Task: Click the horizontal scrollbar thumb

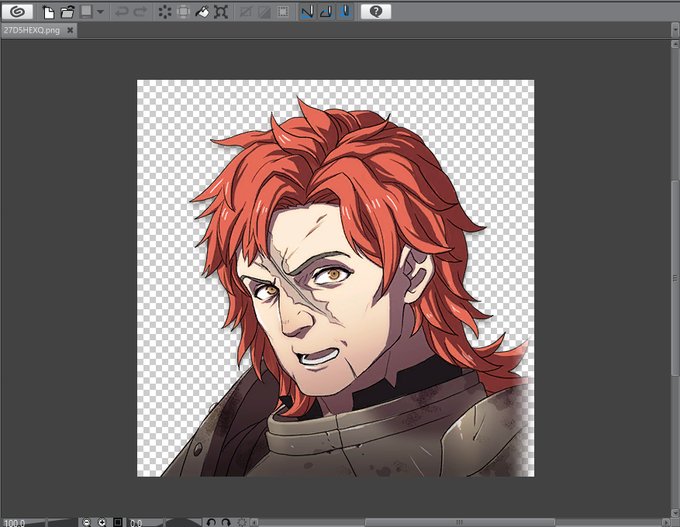Action: click(x=459, y=522)
